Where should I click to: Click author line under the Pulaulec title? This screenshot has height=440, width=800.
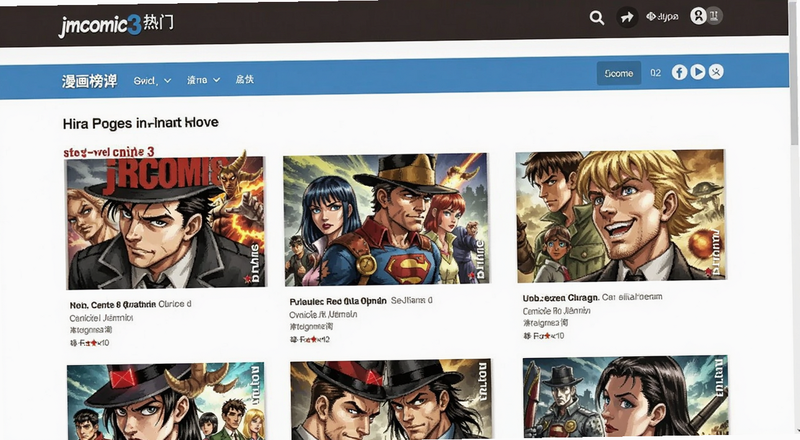[323, 314]
